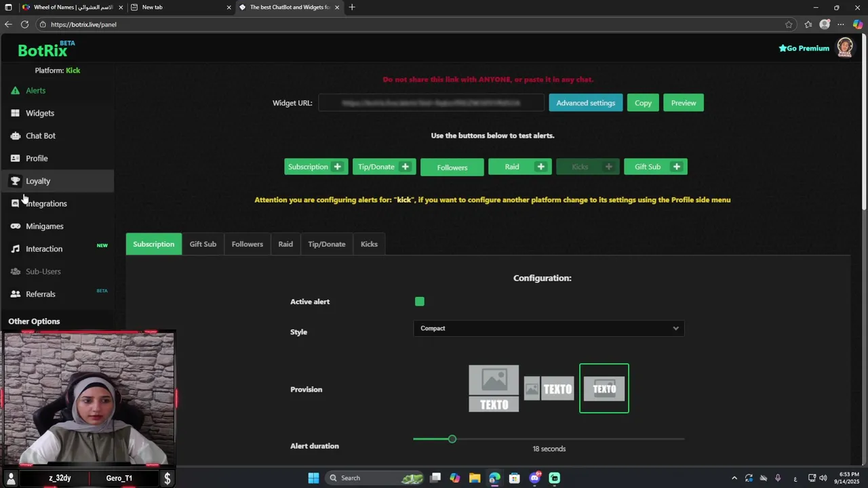Viewport: 868px width, 488px height.
Task: Switch to the Gift Sub tab
Action: click(203, 244)
